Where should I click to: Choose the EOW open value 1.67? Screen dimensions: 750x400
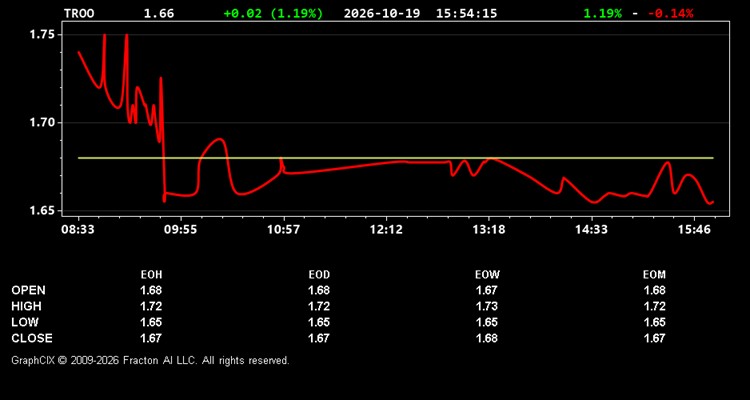click(x=487, y=290)
